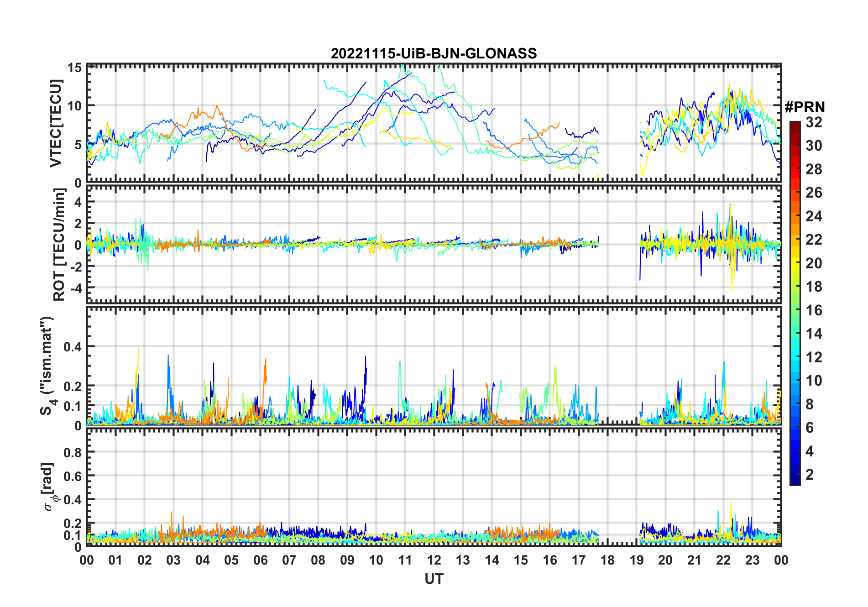Click the PRN colorbar strip
The image size is (868, 607).
coord(795,303)
